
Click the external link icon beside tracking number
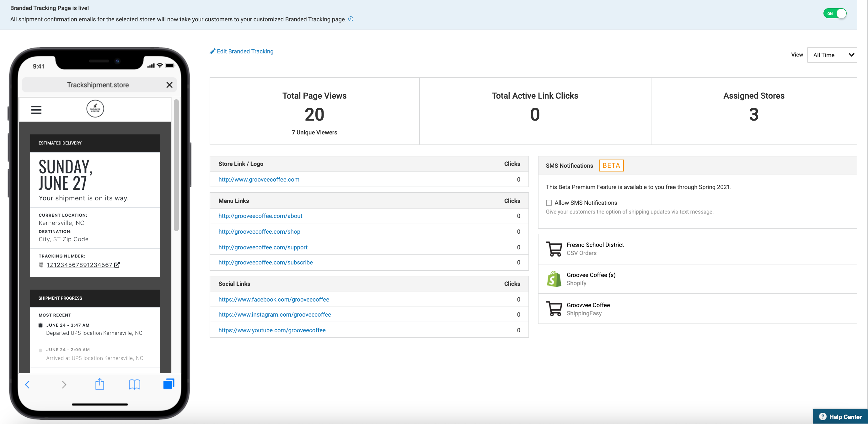(x=117, y=265)
